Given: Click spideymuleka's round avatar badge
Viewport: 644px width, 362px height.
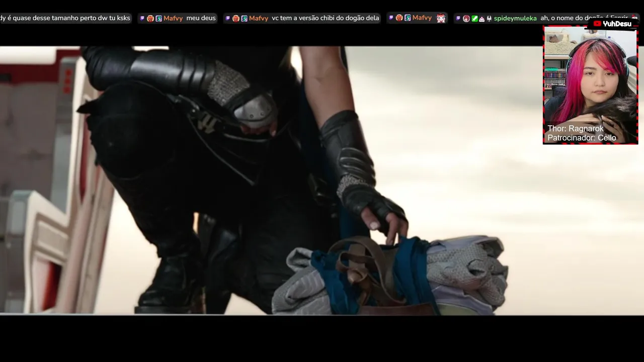Looking at the screenshot, I should tap(466, 19).
